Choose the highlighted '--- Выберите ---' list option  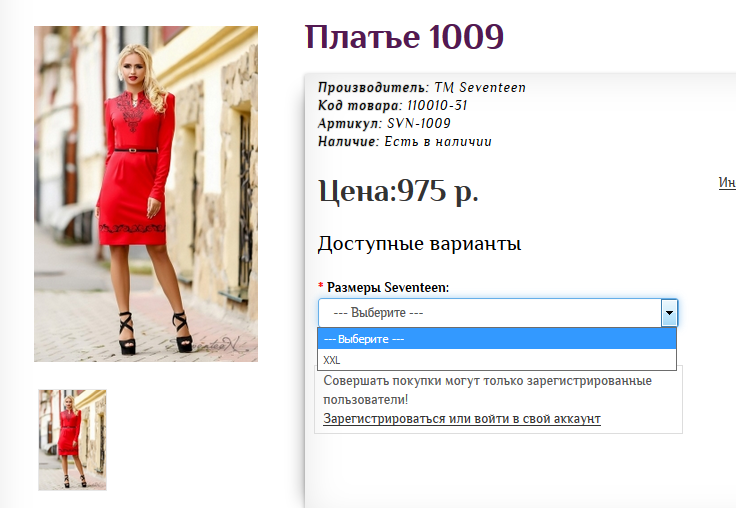(497, 339)
